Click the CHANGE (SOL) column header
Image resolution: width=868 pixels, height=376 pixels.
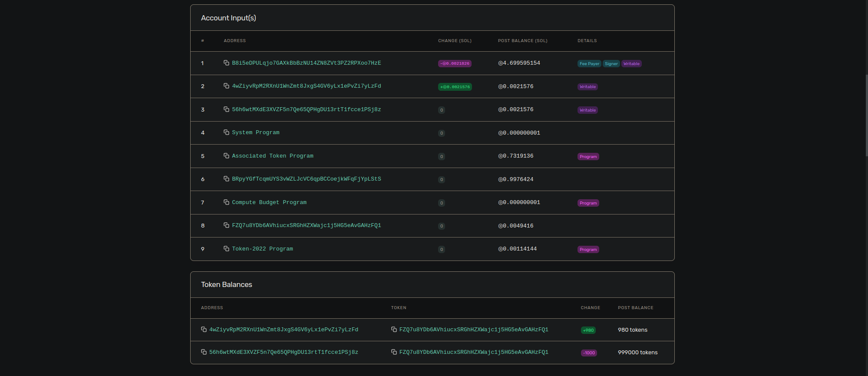455,41
